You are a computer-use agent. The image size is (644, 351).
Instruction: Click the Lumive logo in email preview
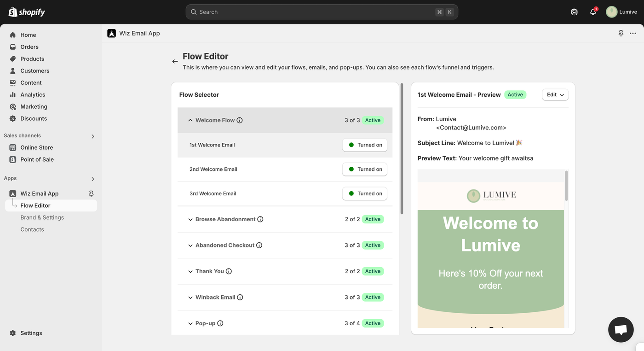click(x=491, y=195)
